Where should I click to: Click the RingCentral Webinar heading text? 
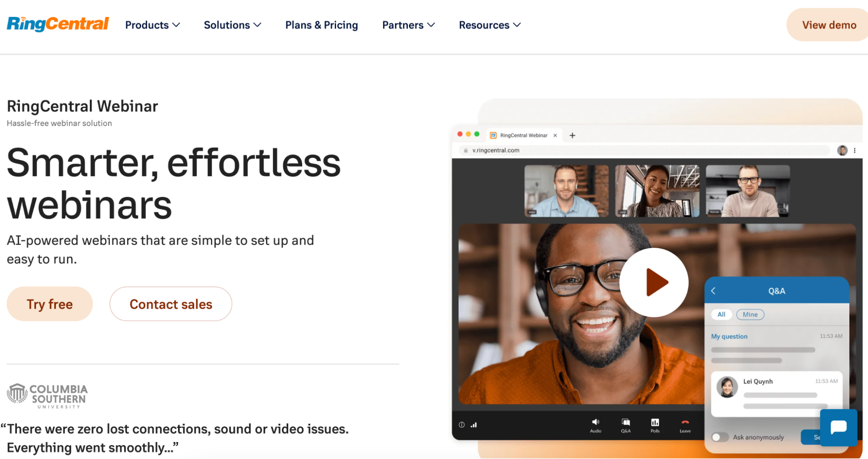[83, 106]
